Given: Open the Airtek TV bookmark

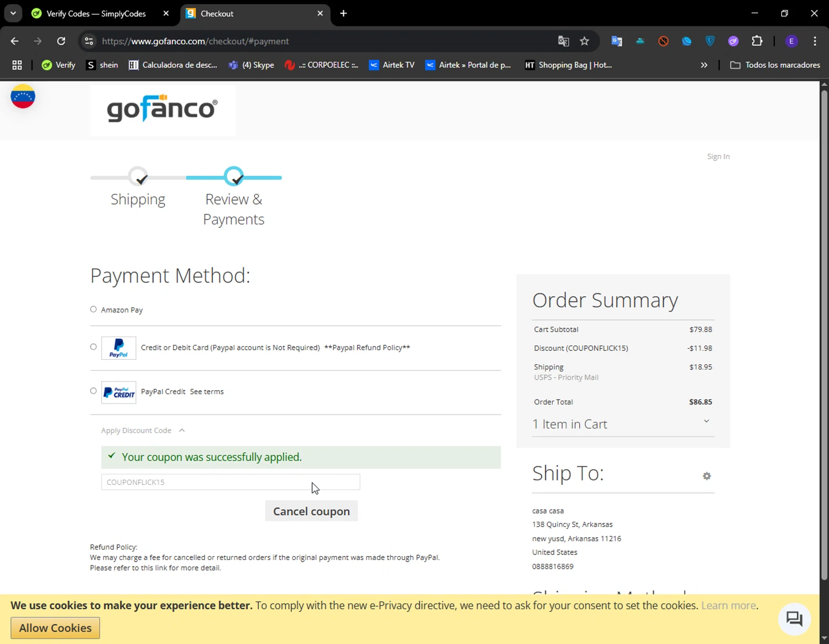Looking at the screenshot, I should [x=392, y=65].
